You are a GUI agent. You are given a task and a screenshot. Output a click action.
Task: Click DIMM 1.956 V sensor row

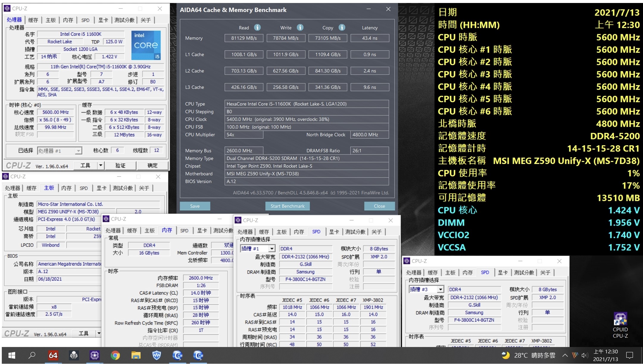tap(539, 223)
